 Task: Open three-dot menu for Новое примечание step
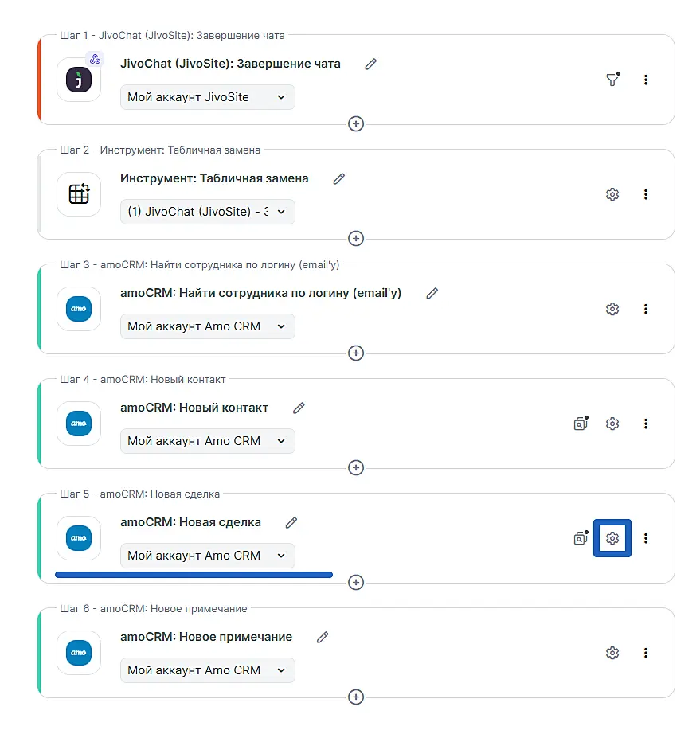(x=646, y=653)
